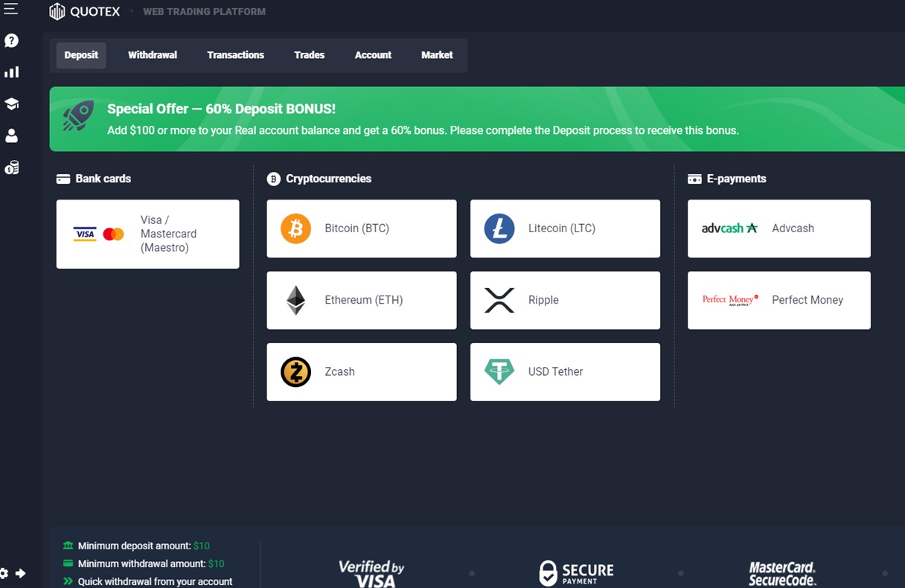
Task: Go to the Trades tab
Action: (310, 55)
